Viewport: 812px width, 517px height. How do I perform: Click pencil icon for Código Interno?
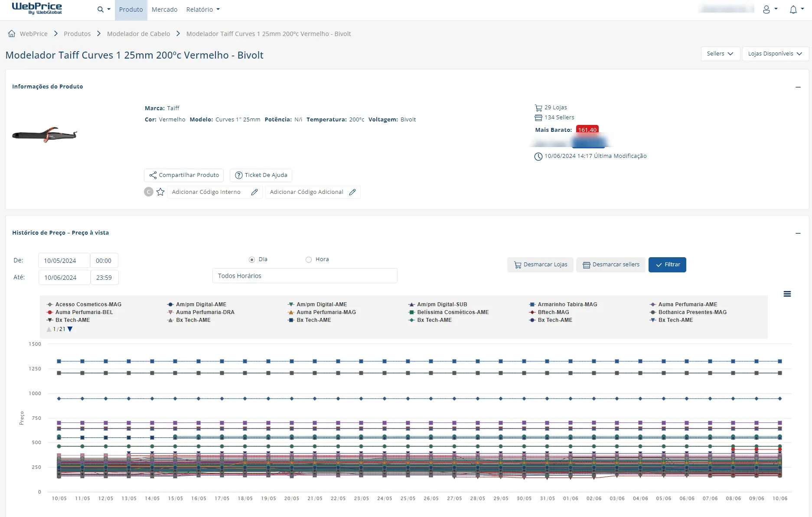tap(254, 192)
